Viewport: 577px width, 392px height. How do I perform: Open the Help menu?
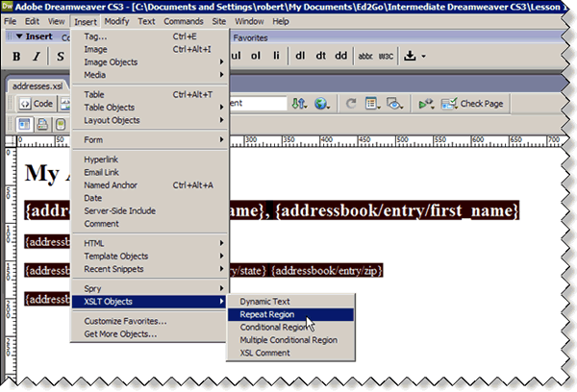click(x=281, y=21)
